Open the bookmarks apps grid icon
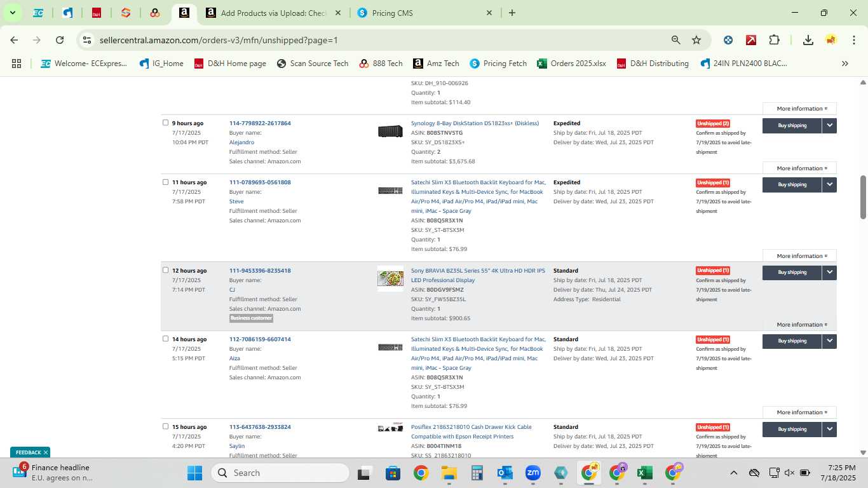This screenshot has height=488, width=868. click(x=17, y=64)
